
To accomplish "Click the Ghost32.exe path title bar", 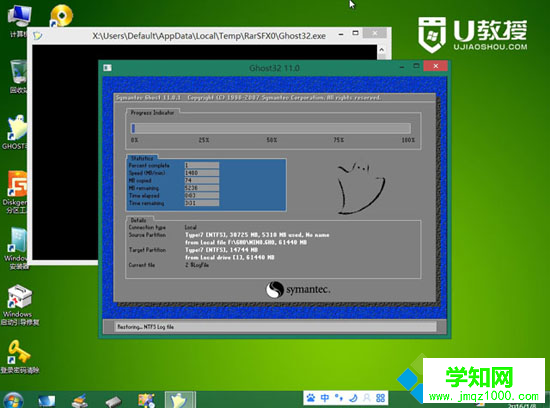I will (x=209, y=36).
